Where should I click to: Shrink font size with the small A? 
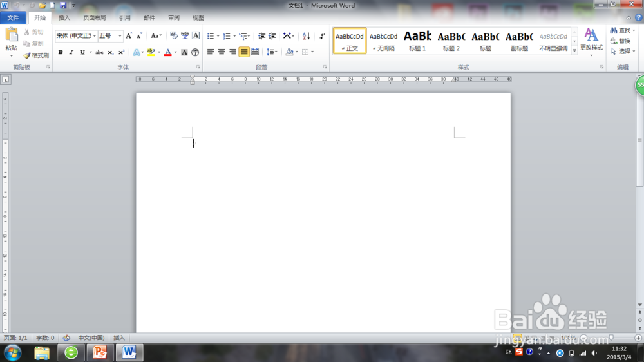(139, 36)
